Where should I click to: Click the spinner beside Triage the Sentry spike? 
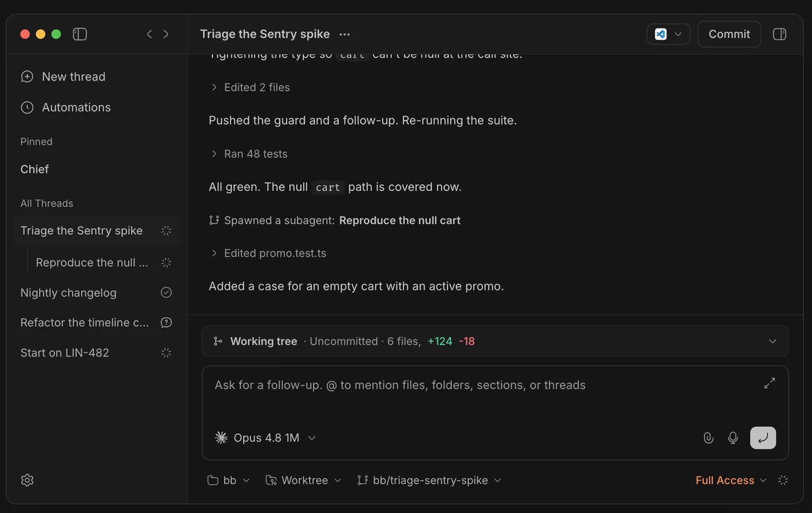click(166, 231)
